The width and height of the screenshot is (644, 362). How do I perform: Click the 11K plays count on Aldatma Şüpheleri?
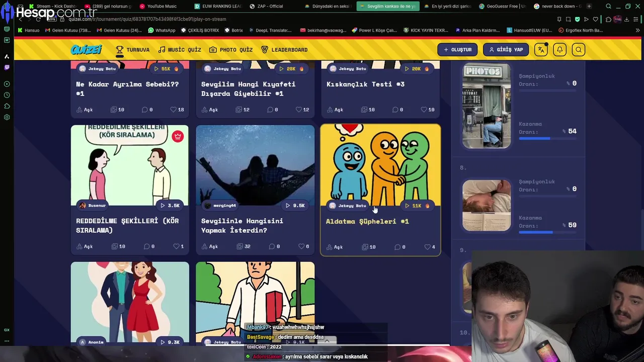pyautogui.click(x=417, y=206)
